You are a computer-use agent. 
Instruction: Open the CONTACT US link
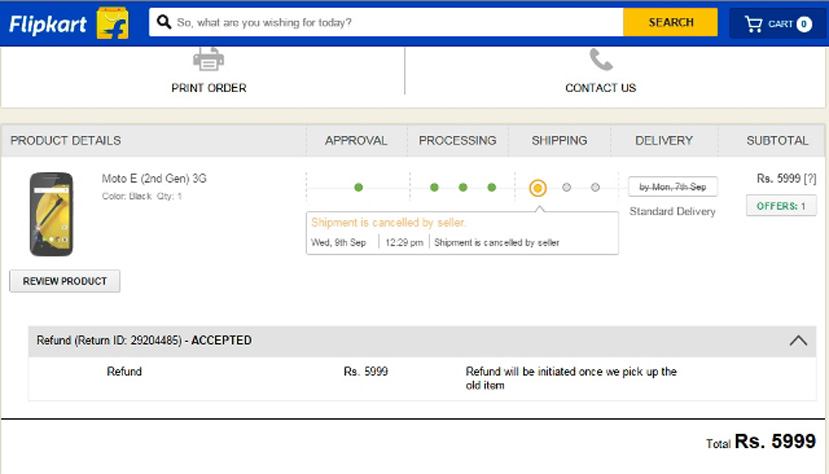coord(601,88)
